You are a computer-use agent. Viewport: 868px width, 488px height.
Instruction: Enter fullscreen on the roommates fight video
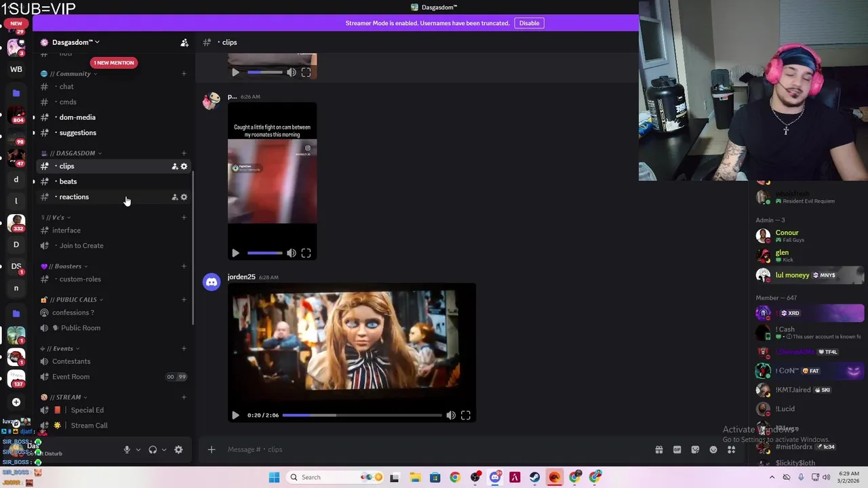pos(306,253)
